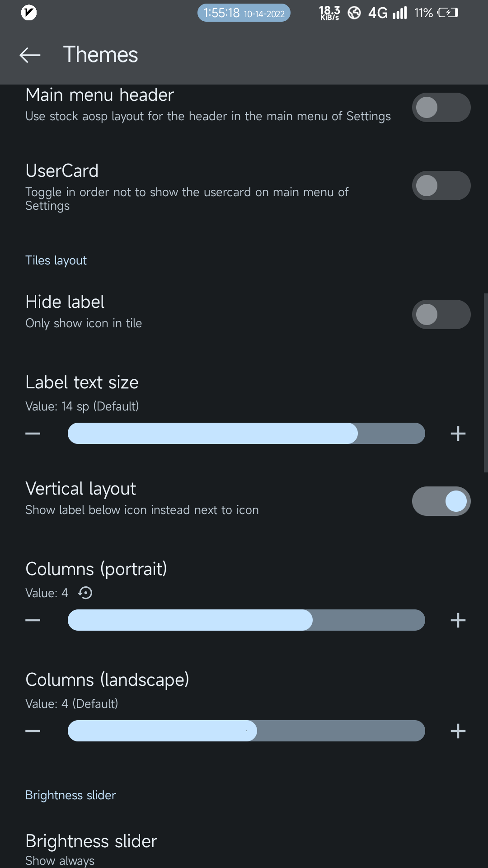This screenshot has width=488, height=868.
Task: Toggle the UserCard switch
Action: pos(441,186)
